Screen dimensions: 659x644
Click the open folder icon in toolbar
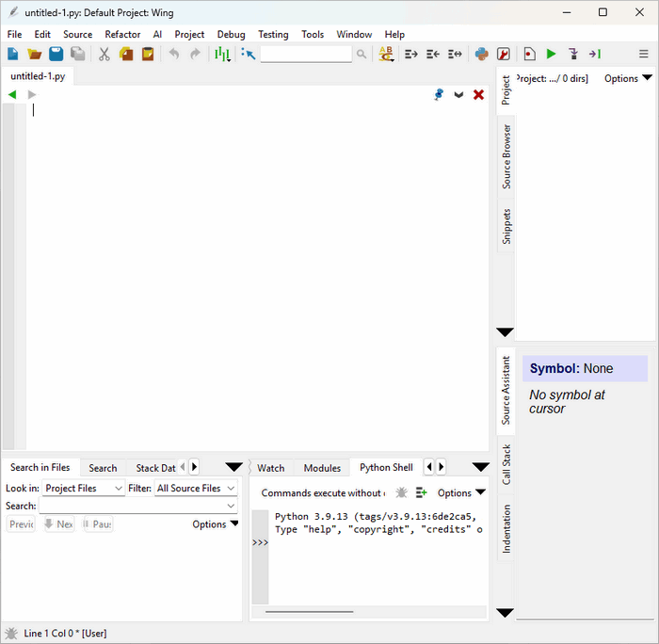[x=35, y=55]
